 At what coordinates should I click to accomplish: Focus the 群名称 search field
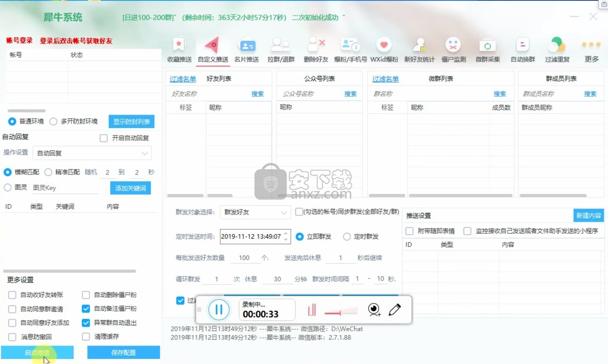430,94
